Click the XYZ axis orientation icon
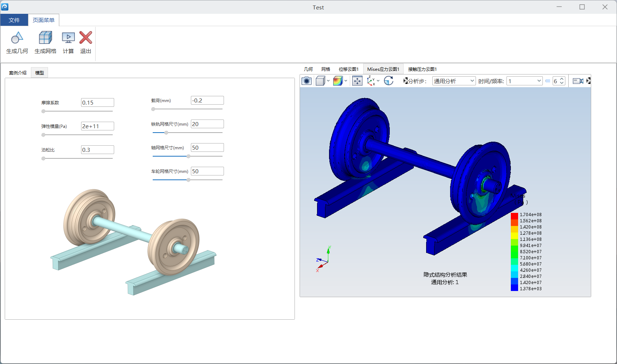Screen dimensions: 617x364 tap(371, 81)
